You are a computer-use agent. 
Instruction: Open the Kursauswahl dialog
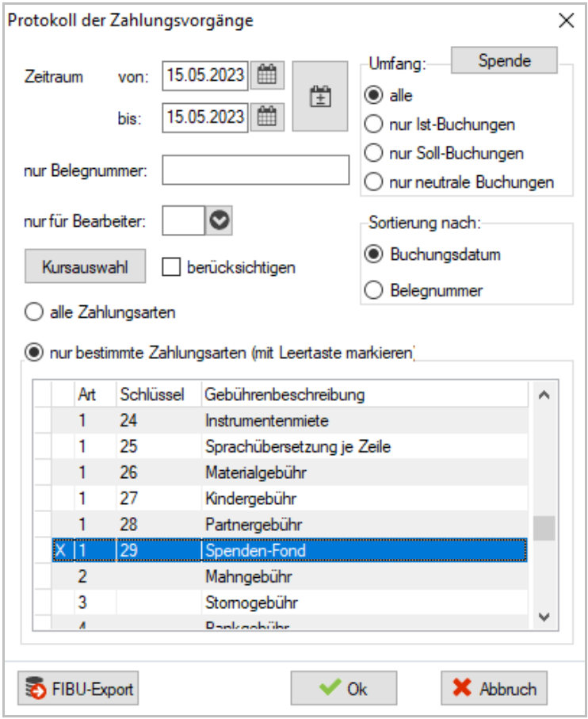[86, 266]
